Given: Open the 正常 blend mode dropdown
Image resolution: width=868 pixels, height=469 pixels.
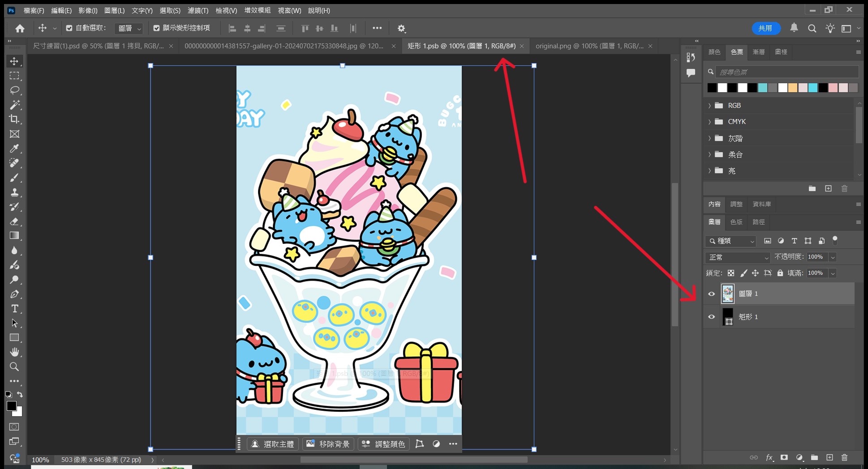Looking at the screenshot, I should click(738, 257).
